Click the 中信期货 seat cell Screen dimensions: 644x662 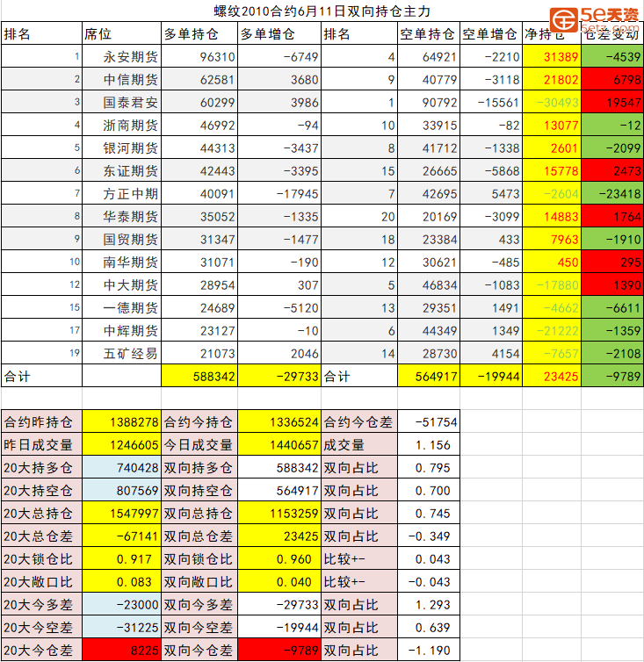click(x=122, y=79)
